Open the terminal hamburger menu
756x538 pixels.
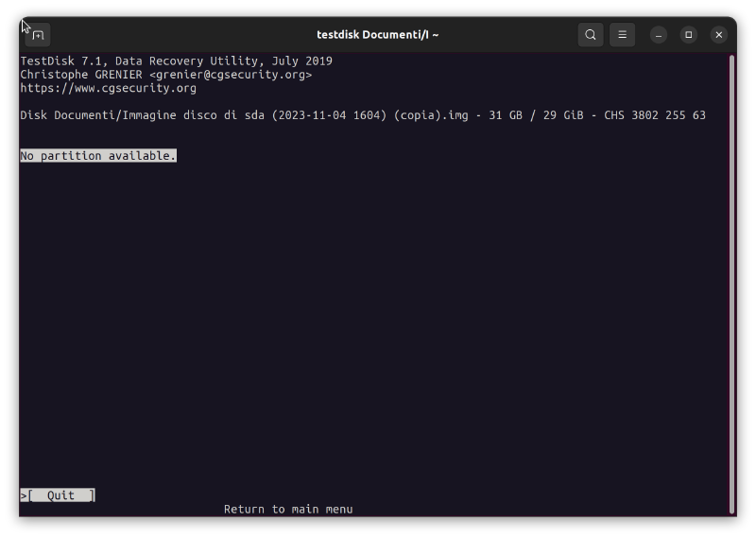pyautogui.click(x=622, y=35)
